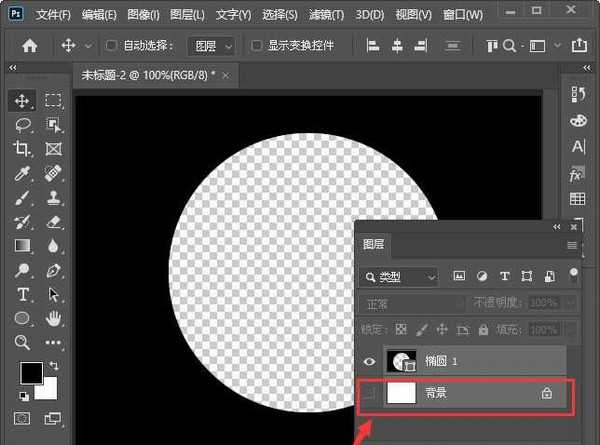Click the align left edges button
600x445 pixels.
pos(373,46)
